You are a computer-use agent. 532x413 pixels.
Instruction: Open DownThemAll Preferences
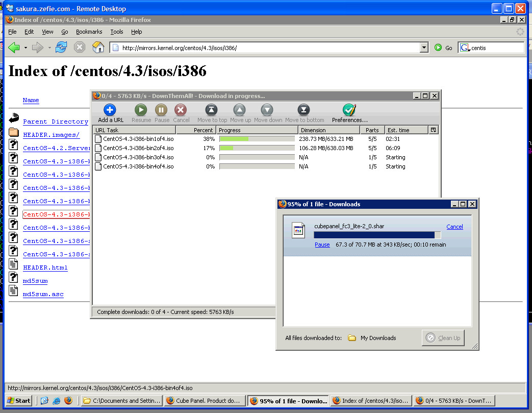pyautogui.click(x=349, y=110)
